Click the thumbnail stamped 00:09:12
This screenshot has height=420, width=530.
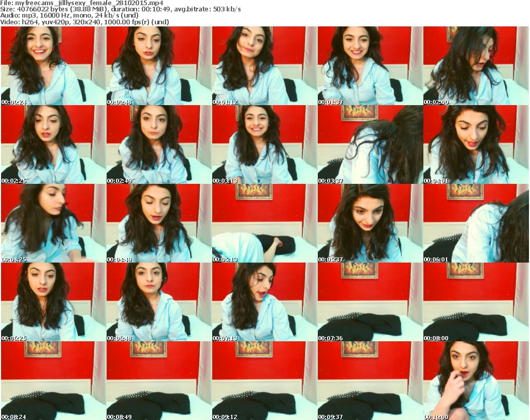point(264,381)
